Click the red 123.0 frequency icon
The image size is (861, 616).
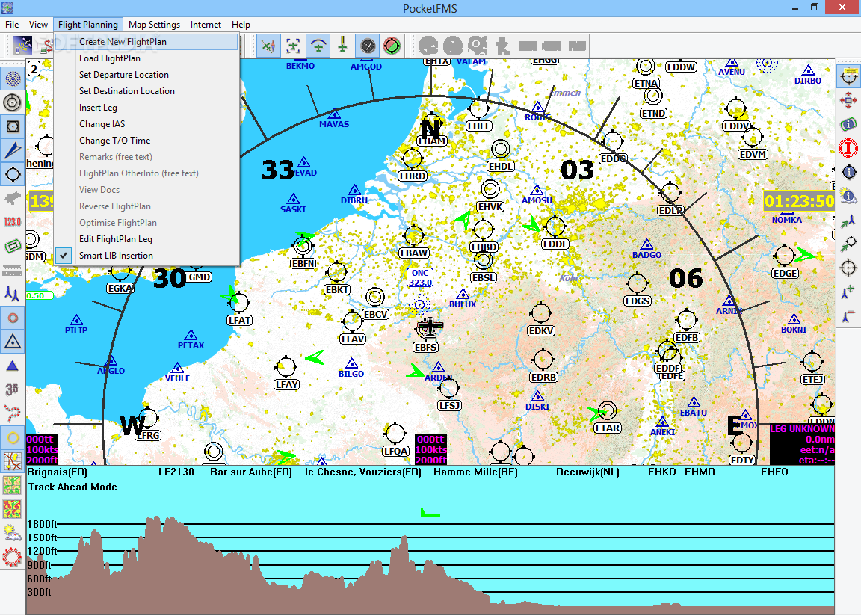coord(13,222)
